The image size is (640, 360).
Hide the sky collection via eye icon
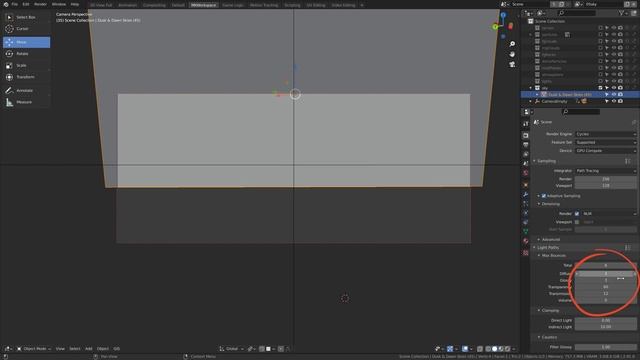coord(613,88)
